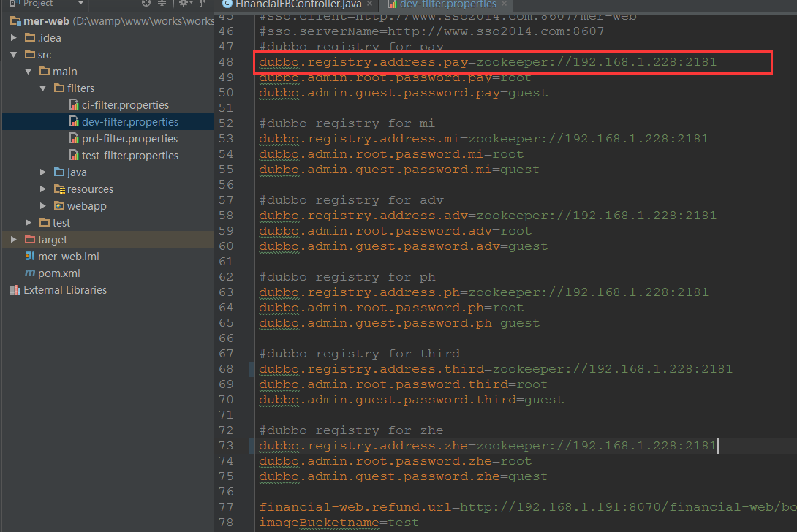The height and width of the screenshot is (532, 797).
Task: Open prd-filter.properties file
Action: 129,138
